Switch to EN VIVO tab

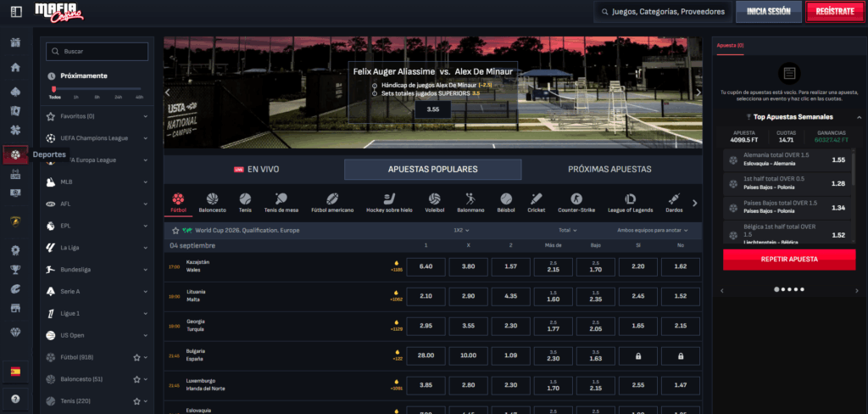click(x=256, y=170)
